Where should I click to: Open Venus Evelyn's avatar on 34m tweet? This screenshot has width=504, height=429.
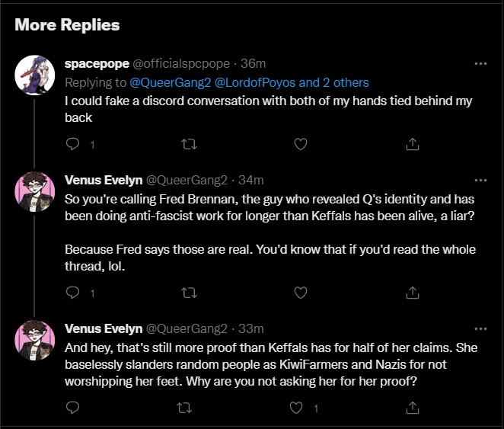coord(34,192)
